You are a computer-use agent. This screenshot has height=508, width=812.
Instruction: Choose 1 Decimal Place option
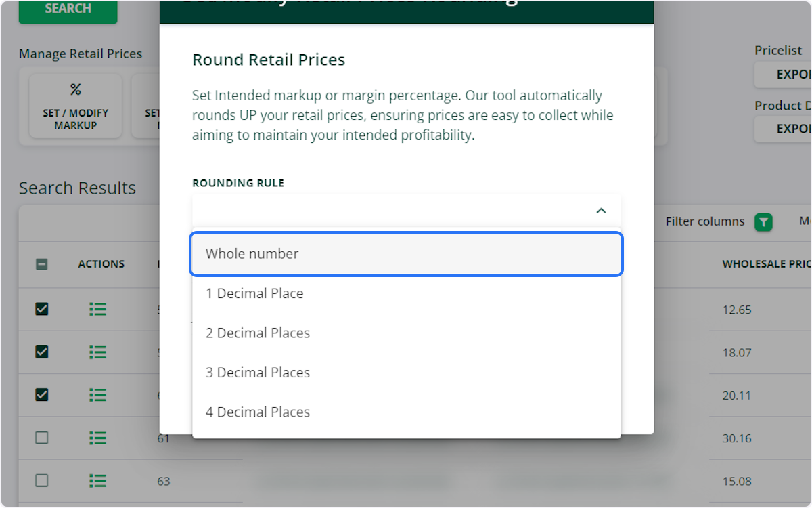pyautogui.click(x=406, y=293)
